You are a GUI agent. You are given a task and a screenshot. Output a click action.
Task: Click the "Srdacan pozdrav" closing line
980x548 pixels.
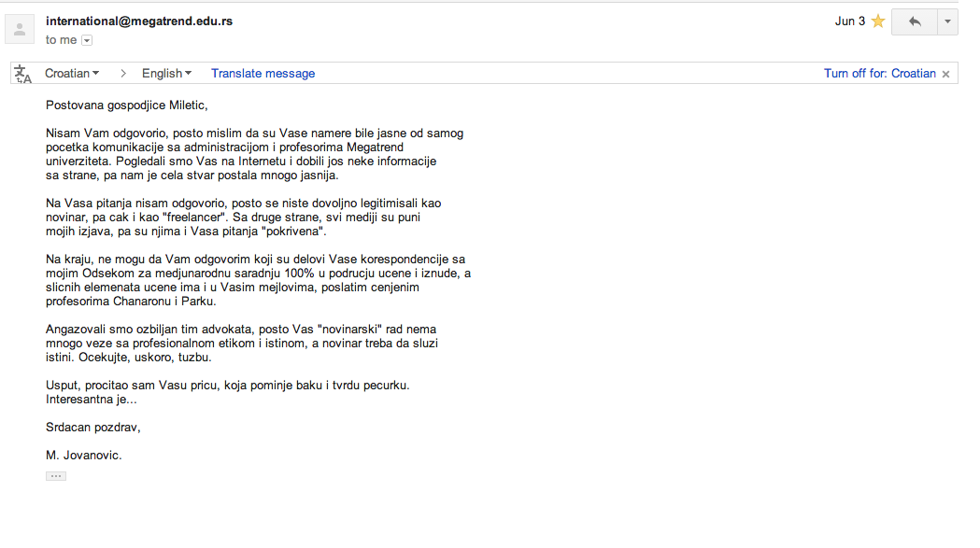pos(93,428)
